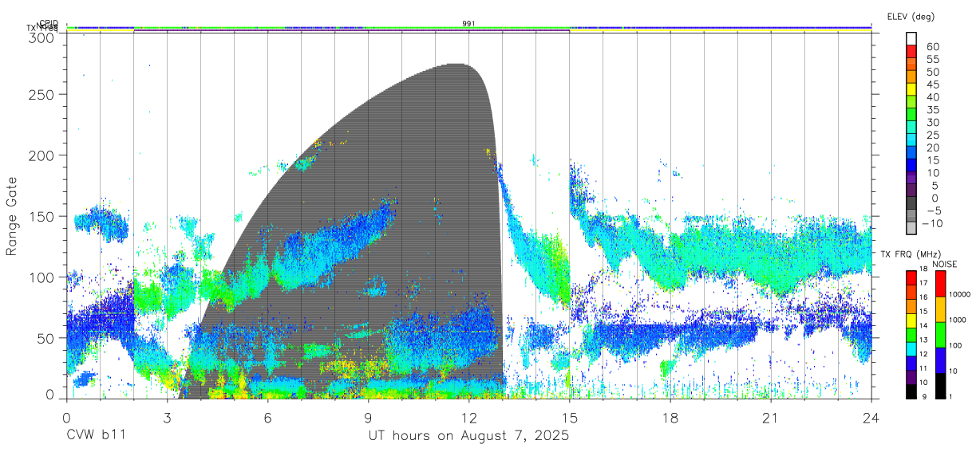This screenshot has width=980, height=452.
Task: Select the red top swatch of the NOISE bar
Action: (941, 283)
